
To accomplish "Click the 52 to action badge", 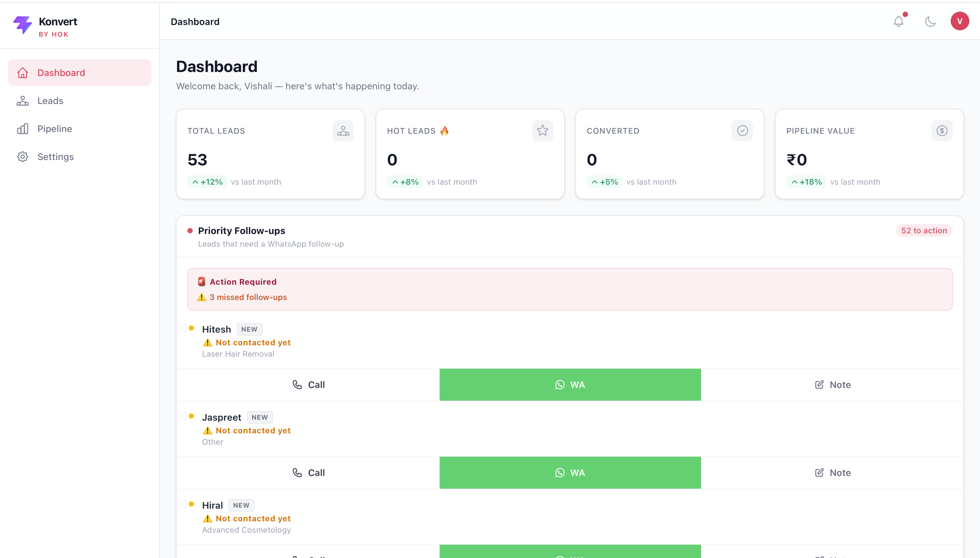I will pyautogui.click(x=924, y=231).
